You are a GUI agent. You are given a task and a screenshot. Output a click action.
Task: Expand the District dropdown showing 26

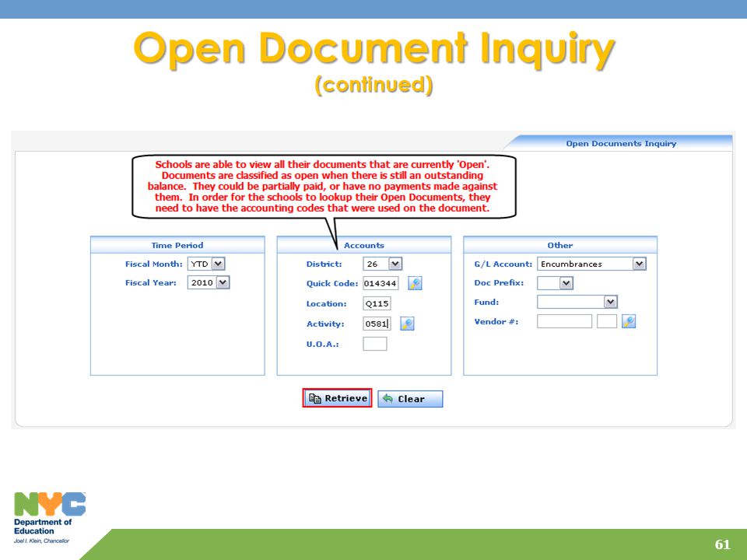coord(383,264)
